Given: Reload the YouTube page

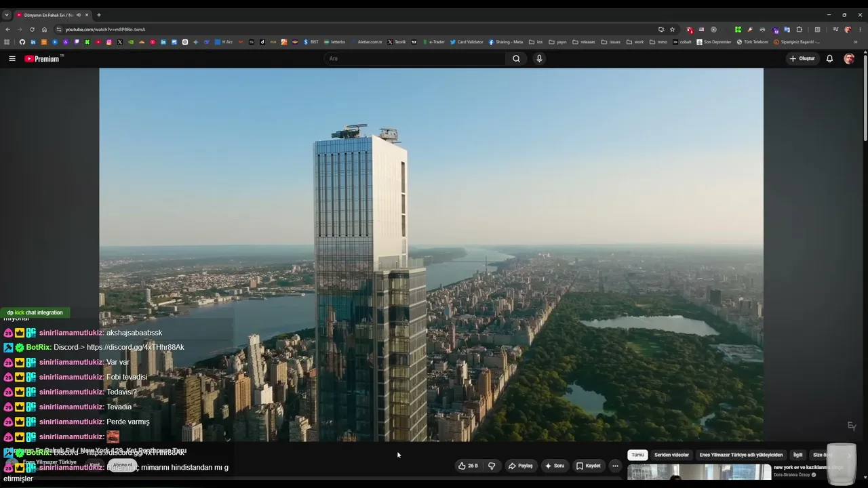Looking at the screenshot, I should click(32, 29).
